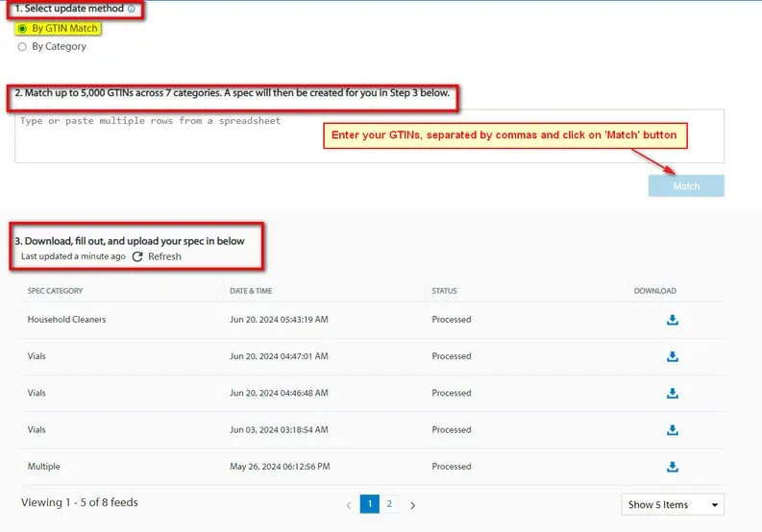Go to the next page arrow
The image size is (762, 532).
coord(412,505)
